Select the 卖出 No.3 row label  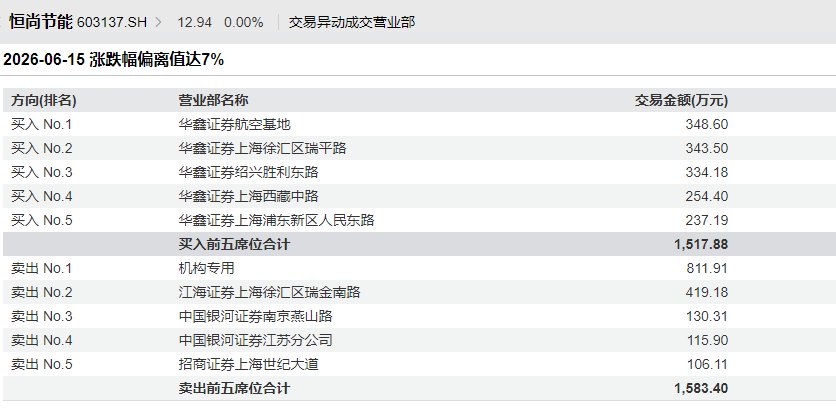click(42, 316)
